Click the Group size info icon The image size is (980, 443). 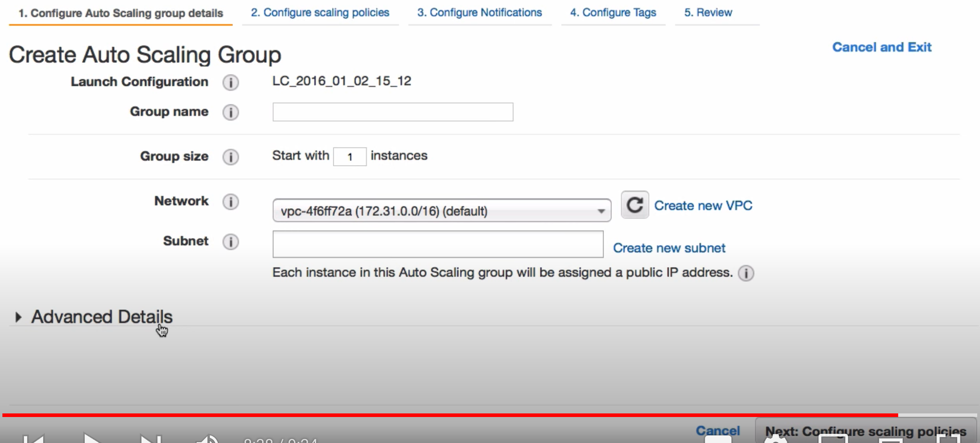[x=231, y=157]
